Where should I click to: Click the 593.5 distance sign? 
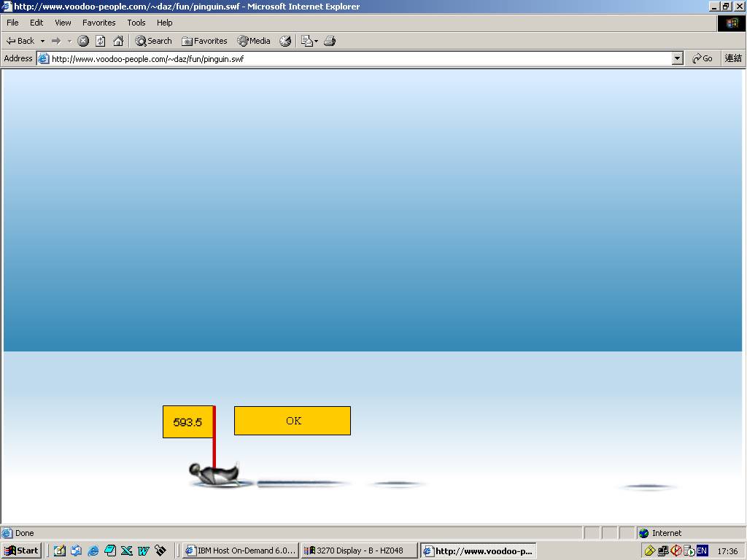click(187, 422)
